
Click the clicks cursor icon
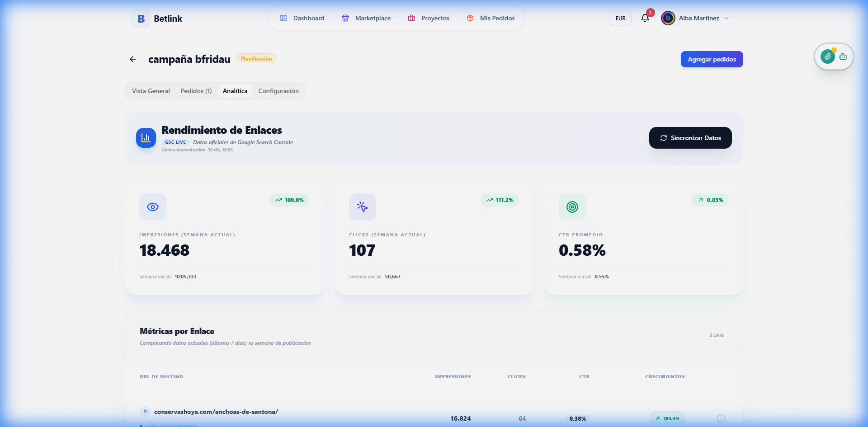(x=363, y=207)
